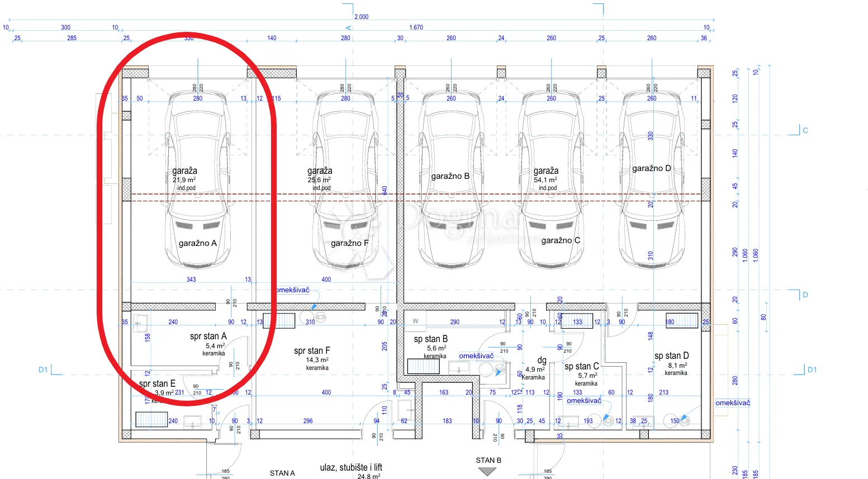
Task: Click the 25,6 m² garage area value
Action: pyautogui.click(x=319, y=180)
